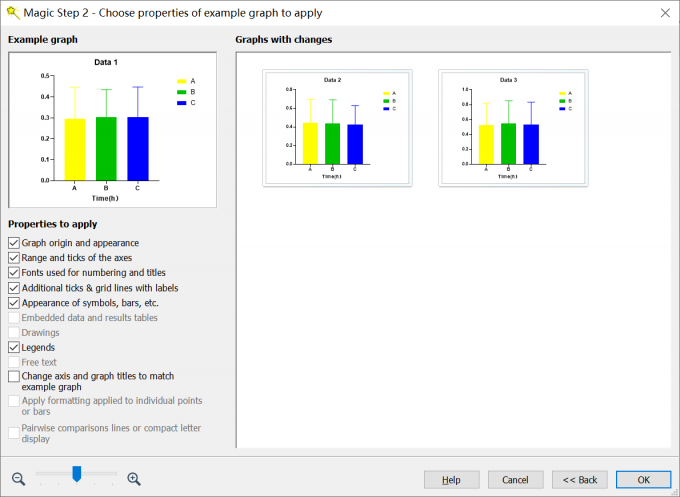Enable Change axis and graph titles to match
The image size is (680, 497).
click(x=14, y=376)
